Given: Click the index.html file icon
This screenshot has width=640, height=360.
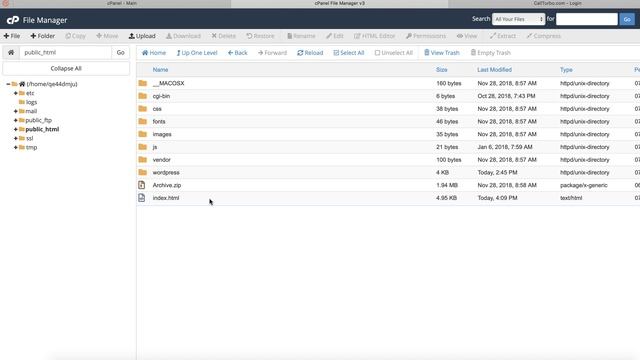Looking at the screenshot, I should pos(142,198).
